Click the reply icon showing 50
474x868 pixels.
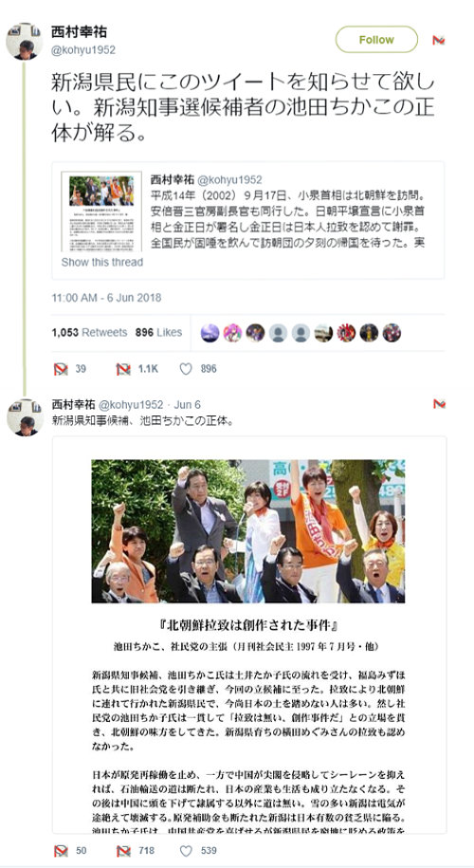tap(61, 850)
